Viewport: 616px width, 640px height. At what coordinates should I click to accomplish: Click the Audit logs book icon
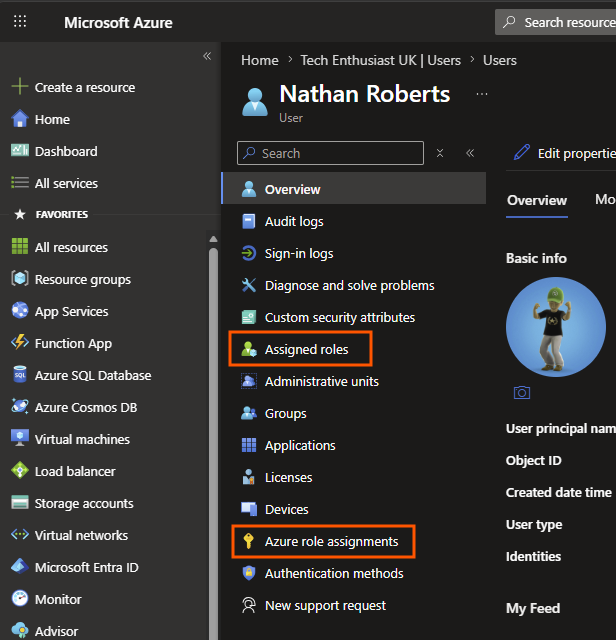tap(249, 221)
